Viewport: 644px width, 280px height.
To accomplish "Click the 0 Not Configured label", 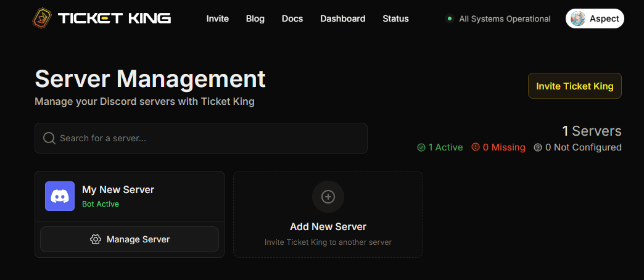I will point(583,147).
